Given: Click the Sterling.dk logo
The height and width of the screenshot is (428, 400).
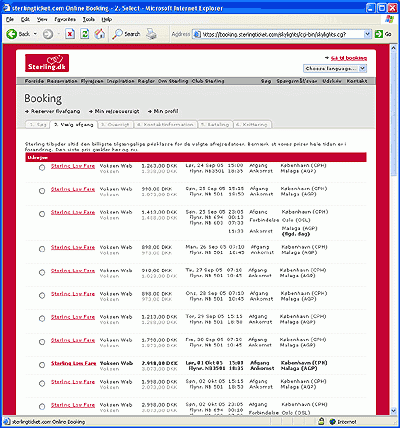Looking at the screenshot, I should [47, 63].
